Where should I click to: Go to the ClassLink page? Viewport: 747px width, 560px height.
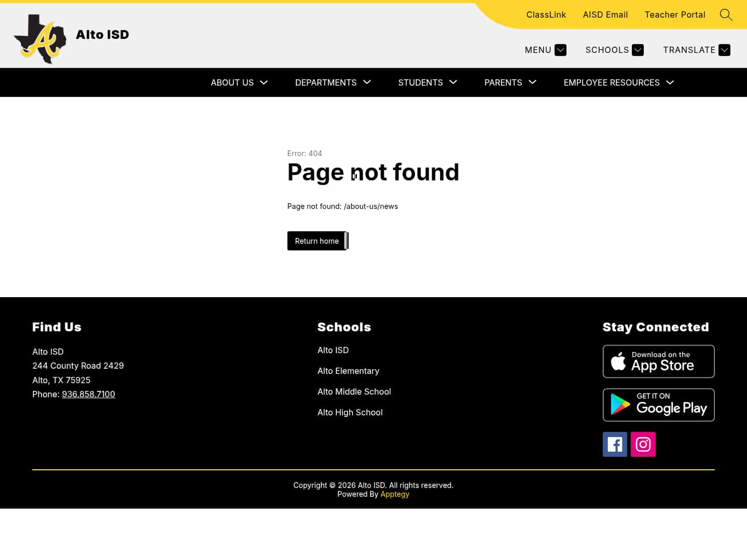(x=546, y=15)
